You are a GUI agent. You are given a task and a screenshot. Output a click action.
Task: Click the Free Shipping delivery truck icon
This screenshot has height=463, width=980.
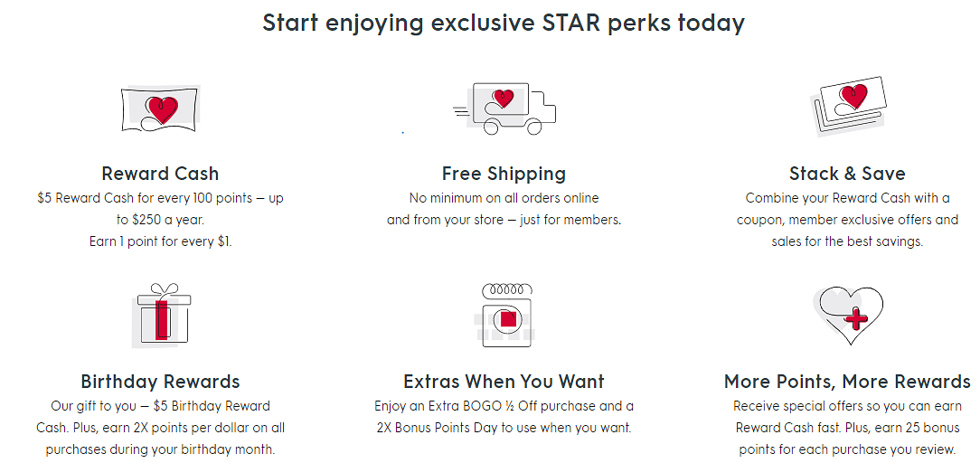tap(504, 109)
